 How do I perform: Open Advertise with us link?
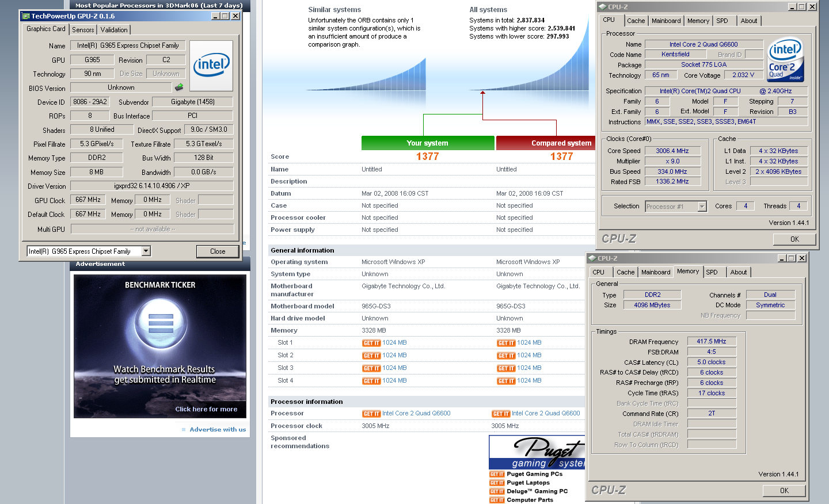(x=218, y=430)
